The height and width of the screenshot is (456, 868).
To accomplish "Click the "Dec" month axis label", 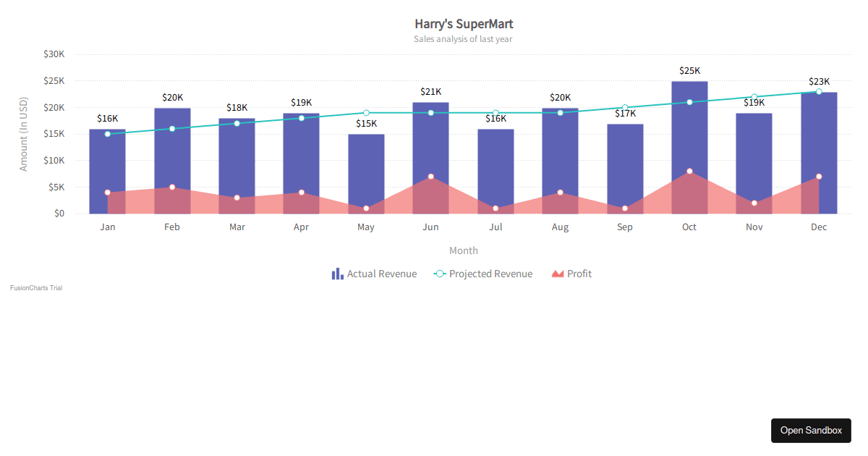I will click(819, 227).
